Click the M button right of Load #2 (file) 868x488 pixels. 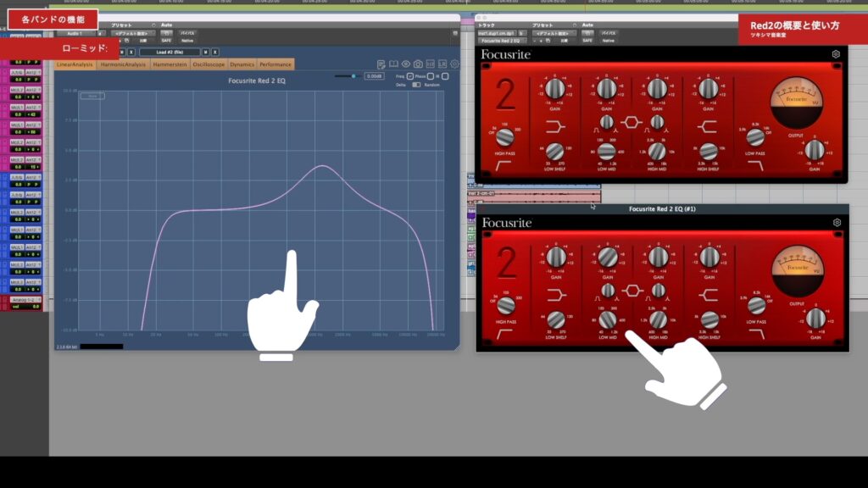tap(205, 52)
